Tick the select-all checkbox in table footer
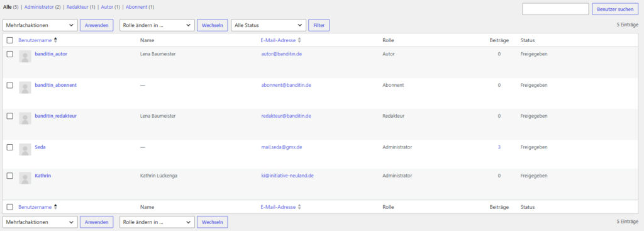 click(x=10, y=207)
